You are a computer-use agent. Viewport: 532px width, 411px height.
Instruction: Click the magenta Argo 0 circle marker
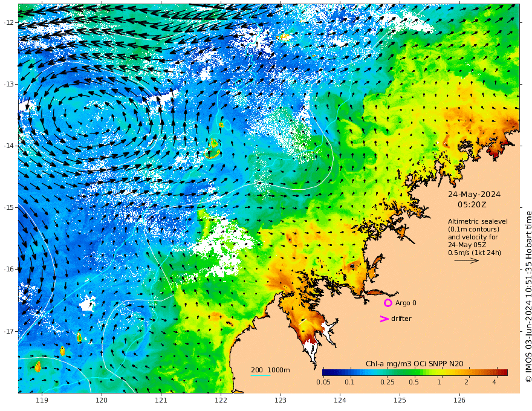coord(388,303)
